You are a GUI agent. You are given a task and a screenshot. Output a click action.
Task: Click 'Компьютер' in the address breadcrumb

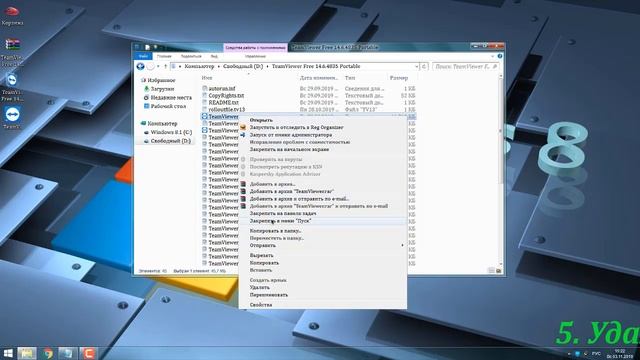pyautogui.click(x=199, y=66)
